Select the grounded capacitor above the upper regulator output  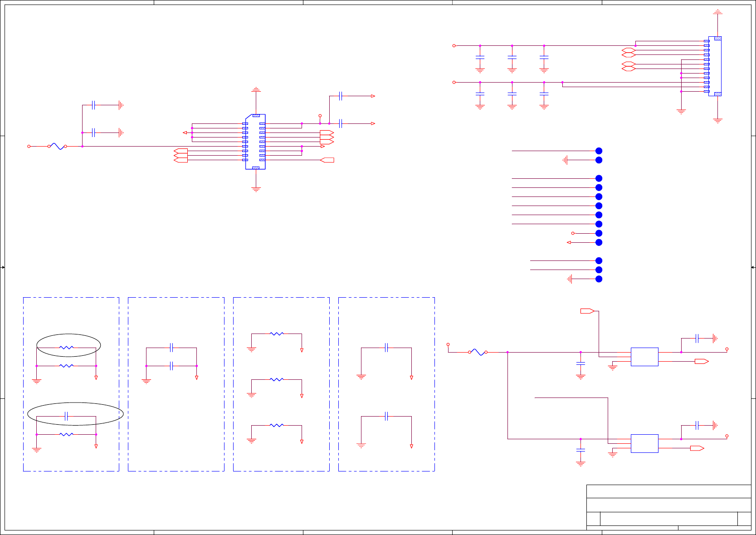pos(697,338)
